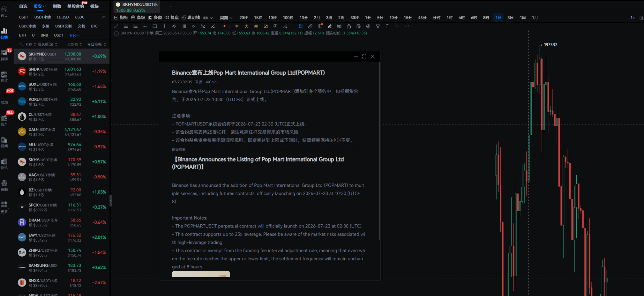Viewport: 644px width, 296px height.
Task: Select the ruler measurement tool
Action: click(310, 26)
